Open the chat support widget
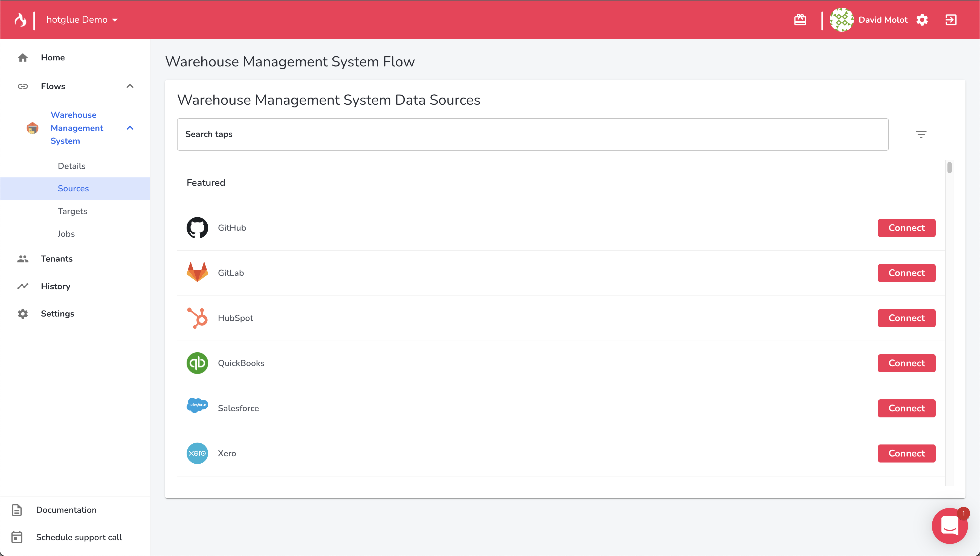This screenshot has height=556, width=980. point(949,526)
